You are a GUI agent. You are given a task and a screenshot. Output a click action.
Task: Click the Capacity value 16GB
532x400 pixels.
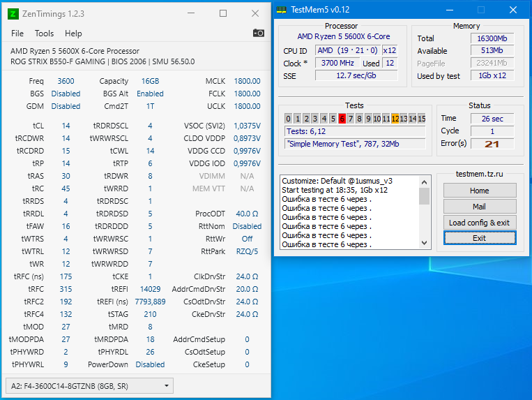[x=150, y=81]
